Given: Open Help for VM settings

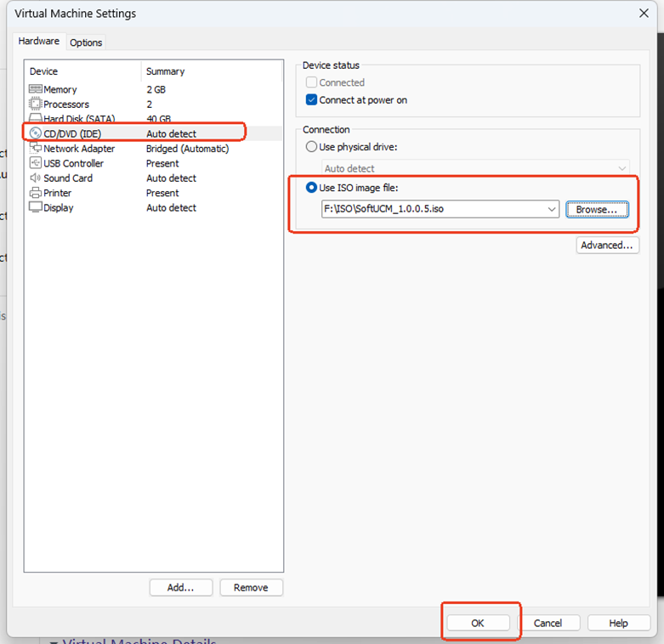Looking at the screenshot, I should point(619,623).
